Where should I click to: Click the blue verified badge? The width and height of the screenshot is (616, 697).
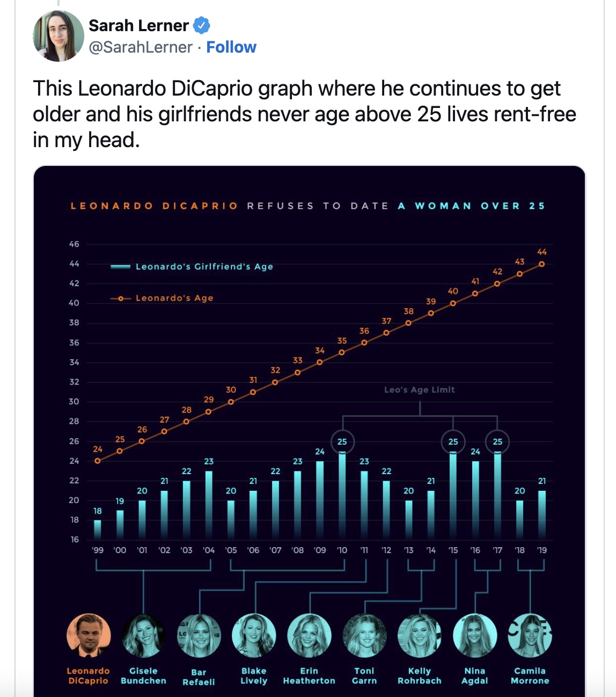click(201, 25)
